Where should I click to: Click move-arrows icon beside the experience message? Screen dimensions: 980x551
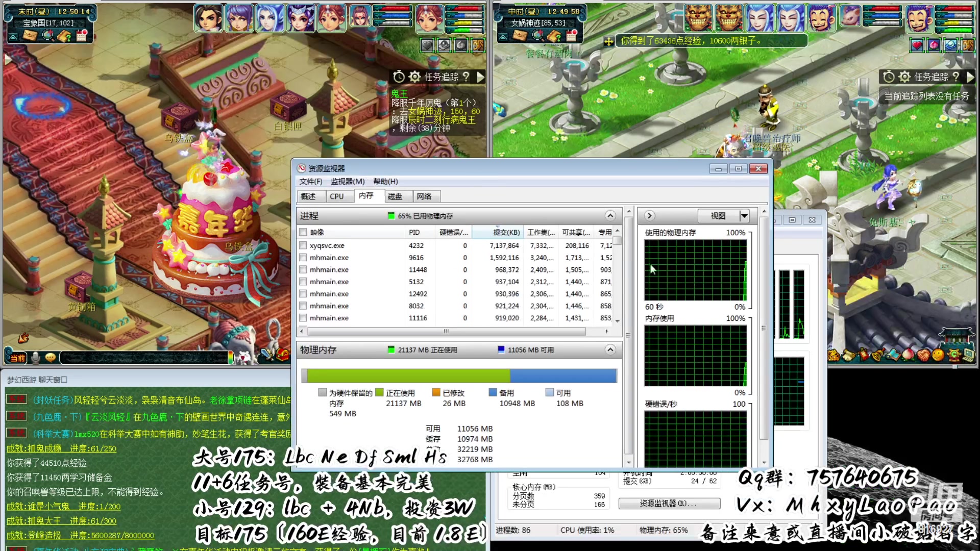(x=608, y=41)
